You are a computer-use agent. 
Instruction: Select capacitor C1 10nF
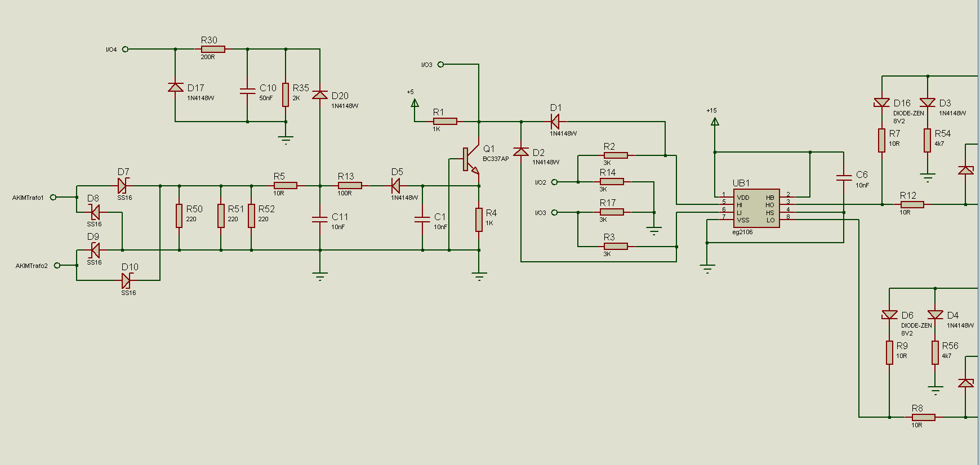coord(422,219)
